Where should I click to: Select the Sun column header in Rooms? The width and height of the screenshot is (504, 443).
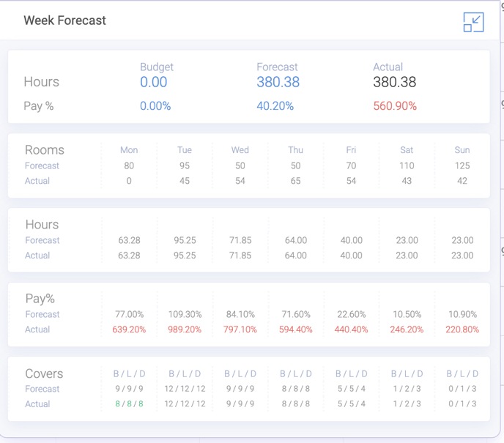[x=462, y=150]
